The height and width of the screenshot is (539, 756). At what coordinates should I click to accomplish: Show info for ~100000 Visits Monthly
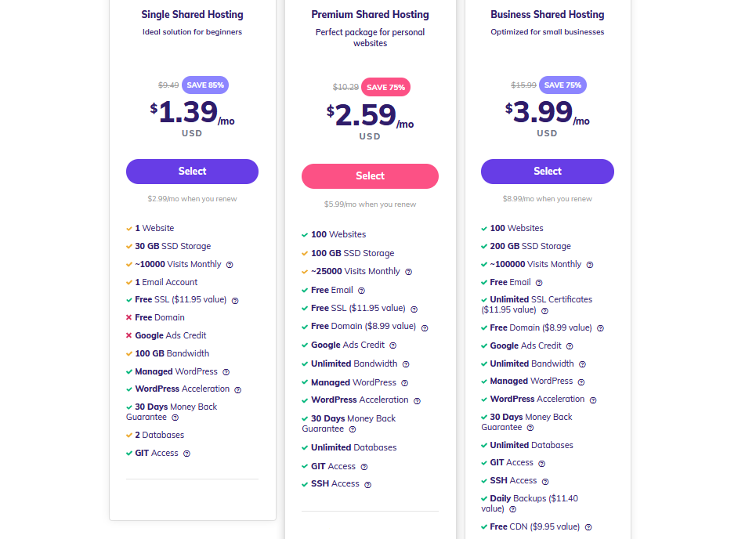click(x=590, y=265)
